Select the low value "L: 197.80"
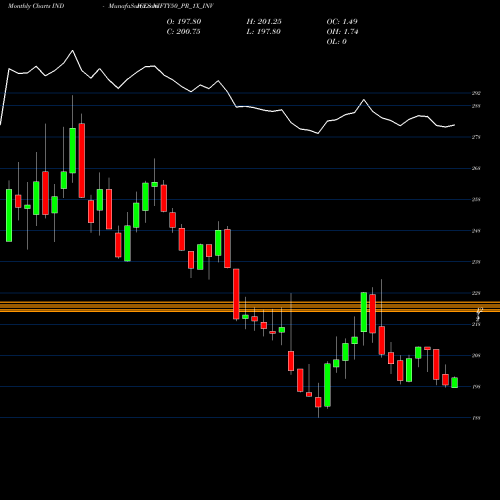 [263, 31]
